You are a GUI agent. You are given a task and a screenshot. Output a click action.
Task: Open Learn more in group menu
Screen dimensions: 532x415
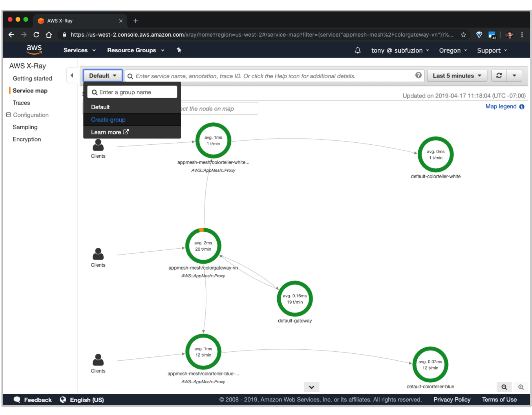click(132, 132)
